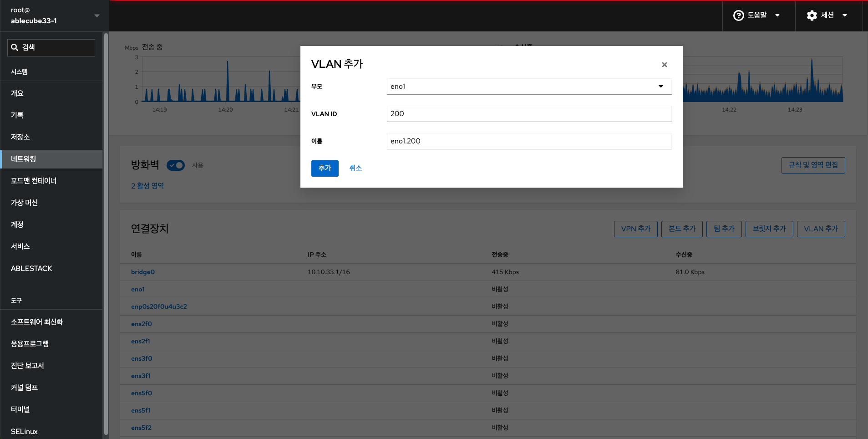Image resolution: width=868 pixels, height=439 pixels.
Task: Toggle the firewall switch off
Action: click(176, 165)
